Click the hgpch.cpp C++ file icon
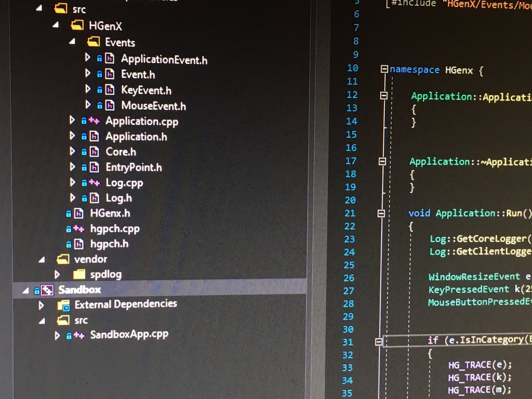Image resolution: width=532 pixels, height=399 pixels. [x=79, y=229]
